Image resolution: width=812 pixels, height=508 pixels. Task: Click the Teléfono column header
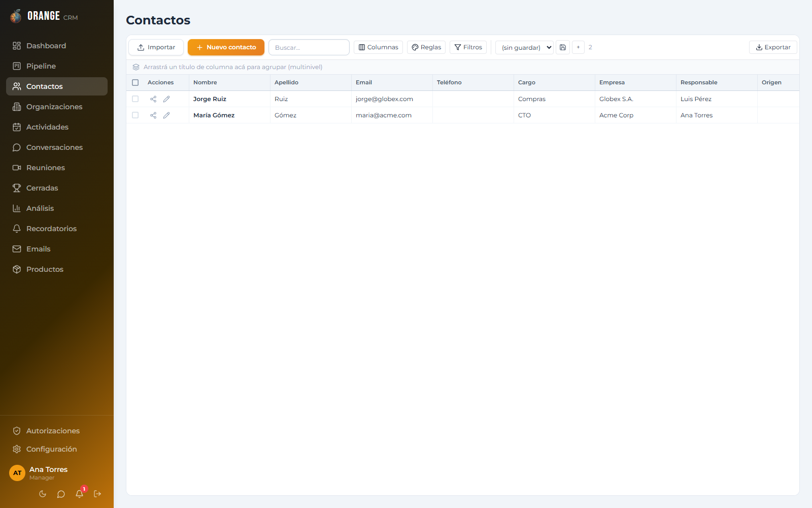[473, 82]
